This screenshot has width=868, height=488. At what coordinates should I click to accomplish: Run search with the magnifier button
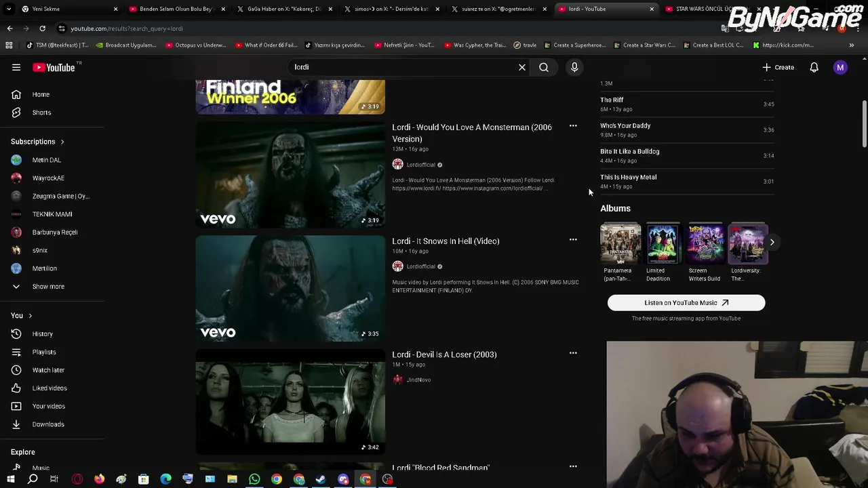click(544, 67)
